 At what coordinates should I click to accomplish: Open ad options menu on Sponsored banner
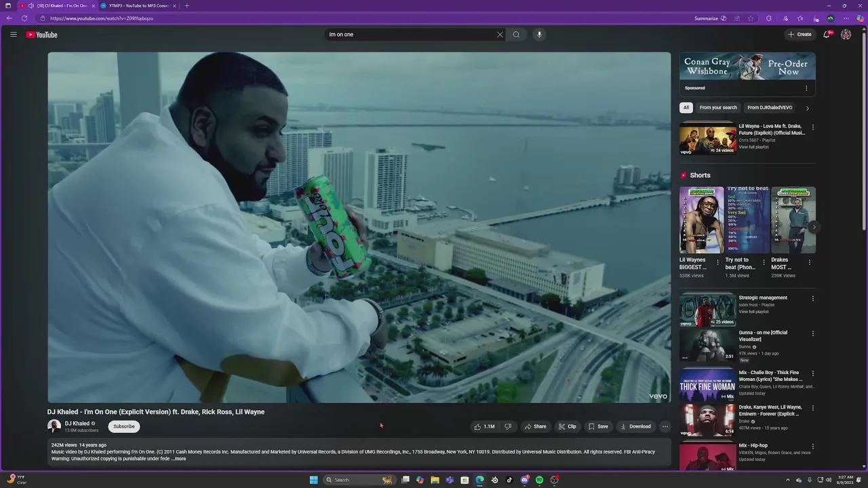(x=806, y=88)
